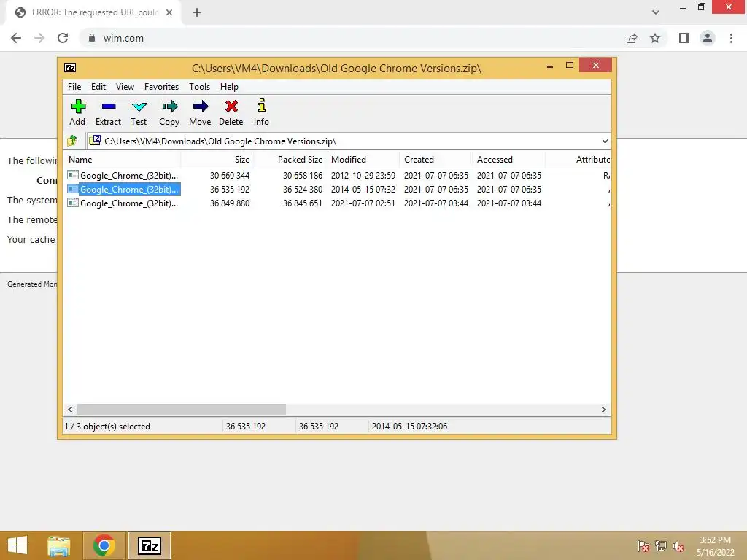The image size is (747, 560).
Task: Click modified date 2012-10-29 23:59
Action: [x=363, y=175]
